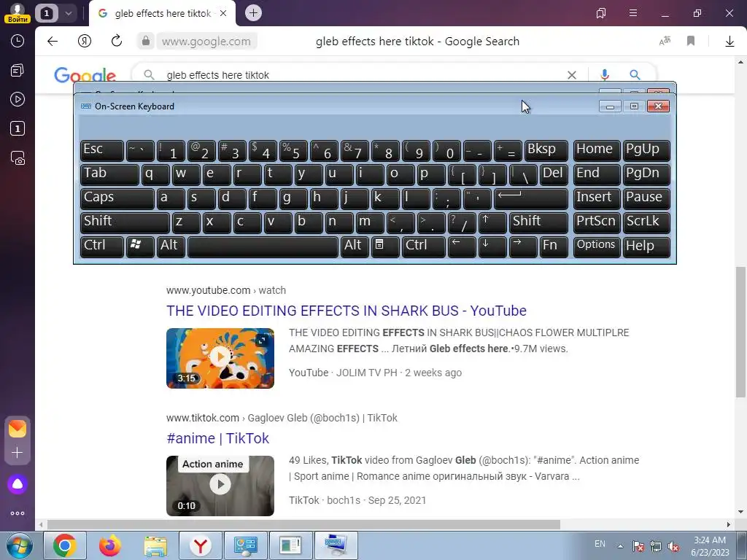Click the space bar on On-Screen Keyboard

263,246
